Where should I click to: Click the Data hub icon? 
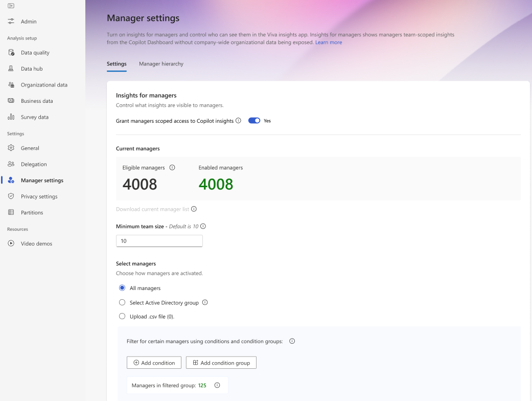(x=11, y=69)
